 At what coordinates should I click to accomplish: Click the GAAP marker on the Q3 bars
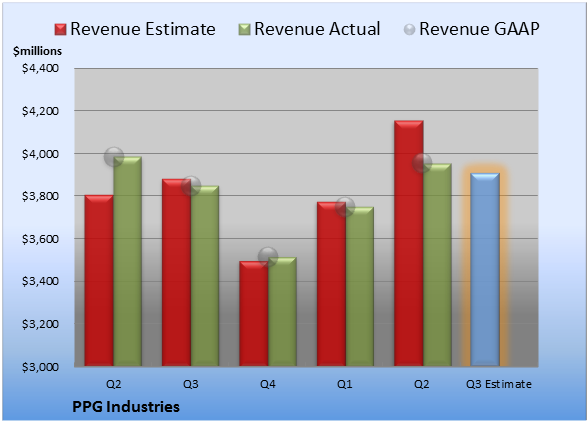click(191, 186)
